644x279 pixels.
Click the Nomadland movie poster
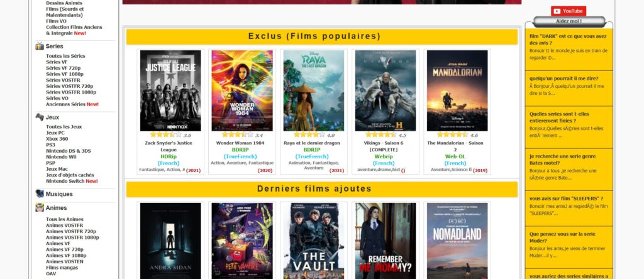click(457, 241)
